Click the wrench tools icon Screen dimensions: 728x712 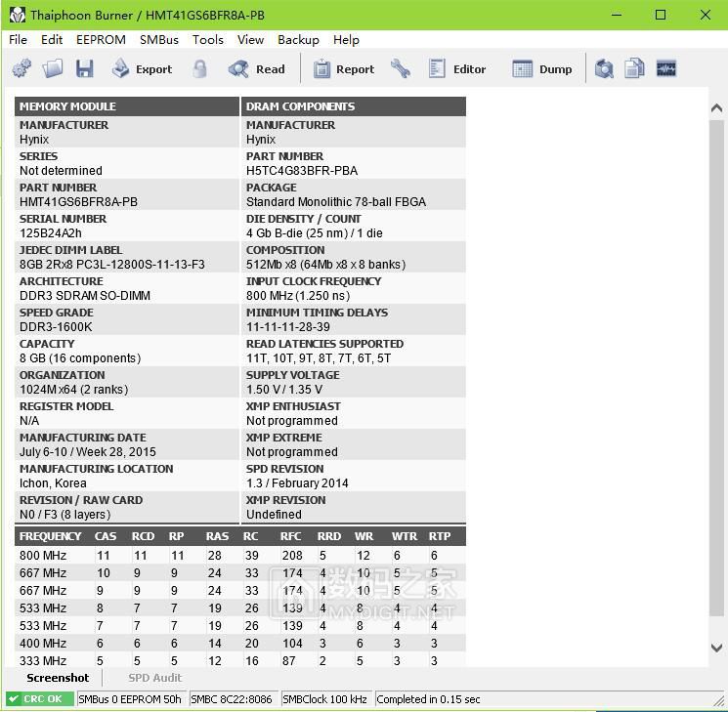click(x=401, y=68)
